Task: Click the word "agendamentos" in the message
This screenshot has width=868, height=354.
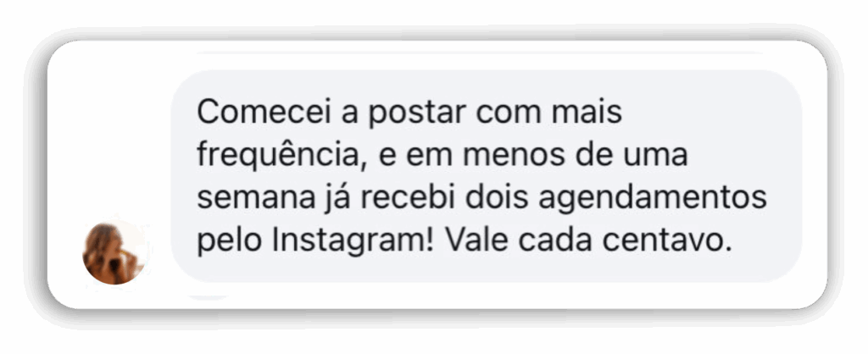Action: click(x=653, y=200)
